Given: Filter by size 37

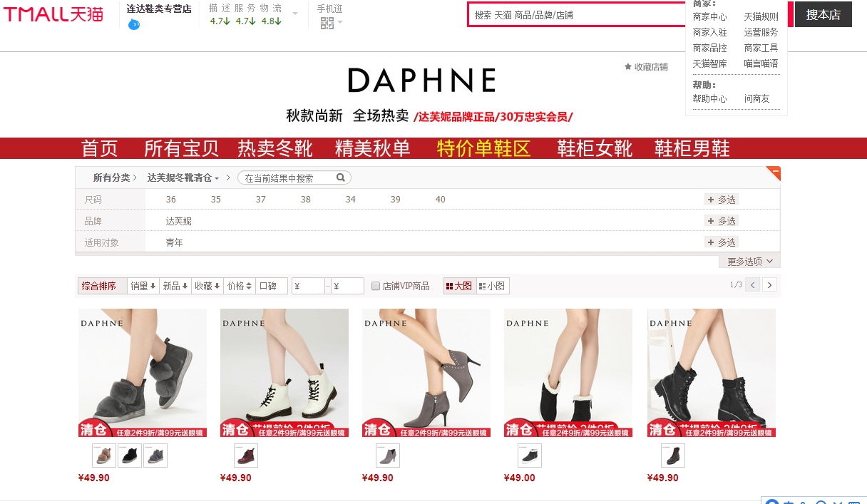Looking at the screenshot, I should point(261,200).
